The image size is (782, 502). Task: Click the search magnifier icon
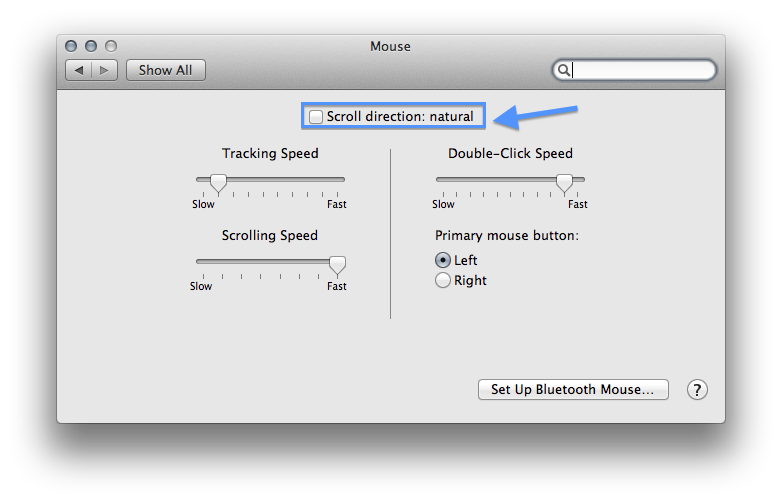pos(565,70)
